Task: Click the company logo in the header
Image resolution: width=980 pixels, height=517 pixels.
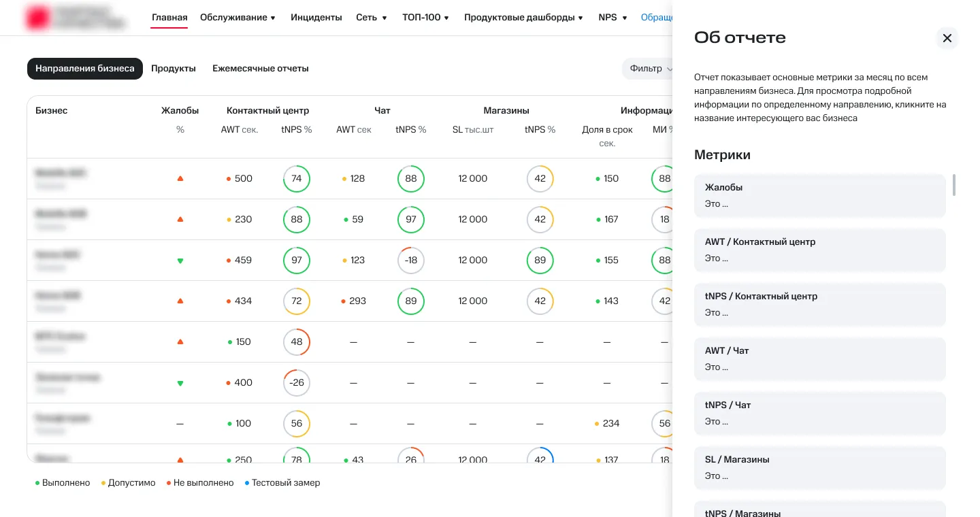Action: point(75,18)
